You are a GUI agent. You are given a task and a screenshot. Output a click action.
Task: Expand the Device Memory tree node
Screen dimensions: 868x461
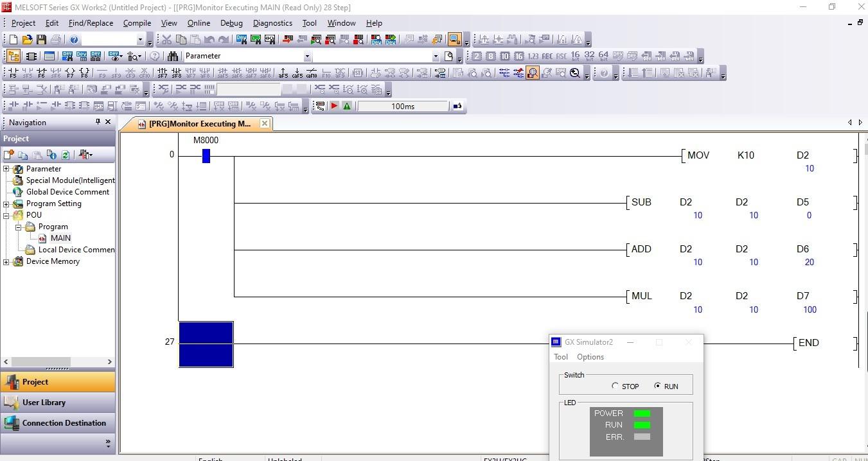[x=6, y=261]
